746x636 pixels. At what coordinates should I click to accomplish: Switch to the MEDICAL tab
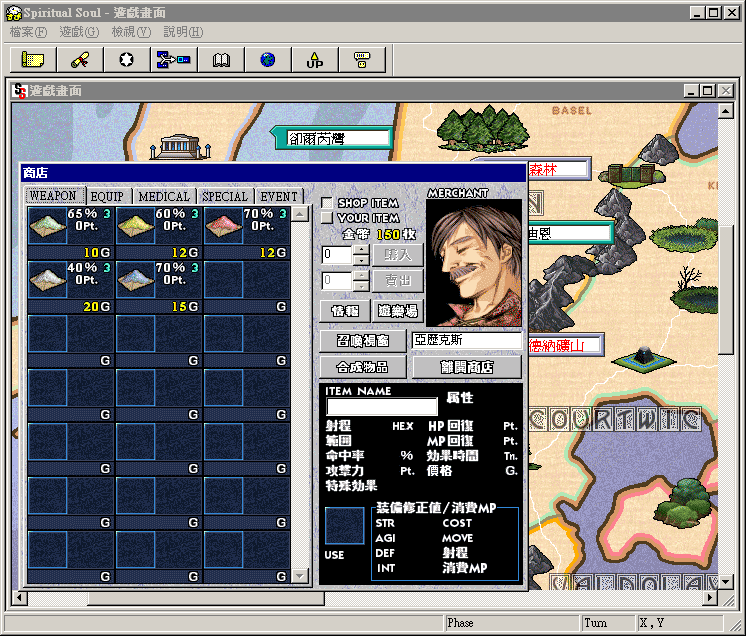(x=164, y=196)
